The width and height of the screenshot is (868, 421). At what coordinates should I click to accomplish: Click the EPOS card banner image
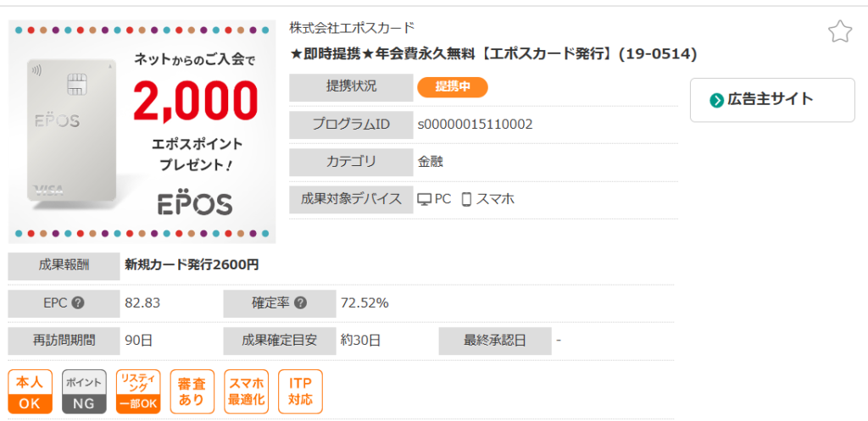pyautogui.click(x=142, y=132)
